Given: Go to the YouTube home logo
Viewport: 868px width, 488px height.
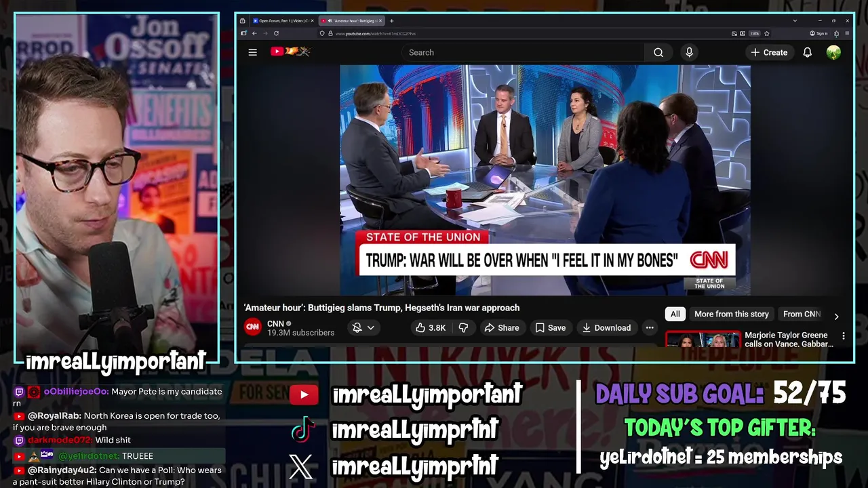Looking at the screenshot, I should coord(290,52).
